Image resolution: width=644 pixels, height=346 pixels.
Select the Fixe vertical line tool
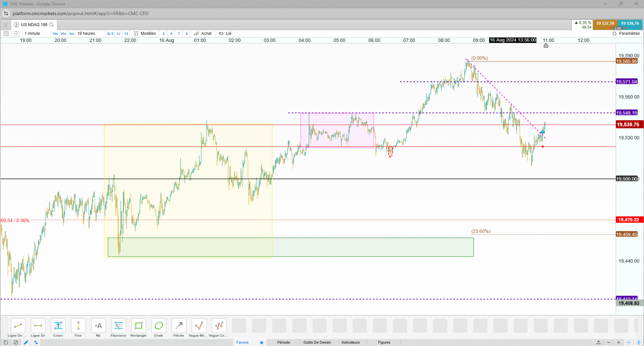(x=78, y=326)
